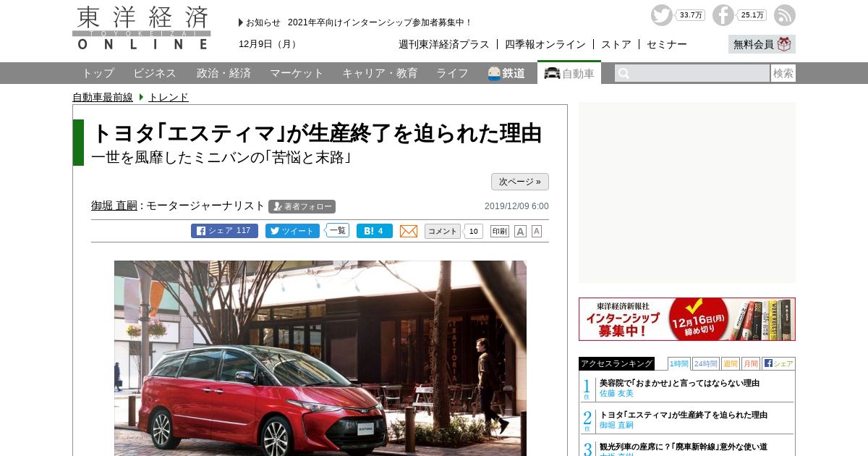
Task: Open コメント comments button
Action: 442,231
